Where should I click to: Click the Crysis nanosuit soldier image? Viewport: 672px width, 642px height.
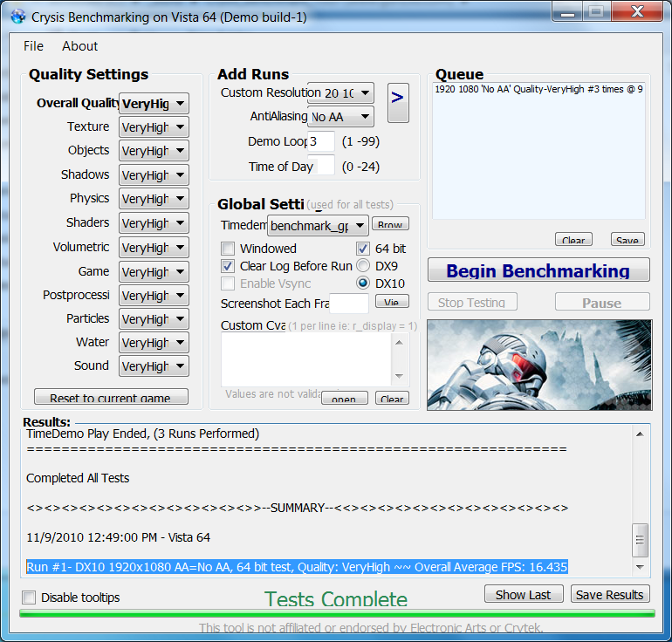pyautogui.click(x=538, y=364)
